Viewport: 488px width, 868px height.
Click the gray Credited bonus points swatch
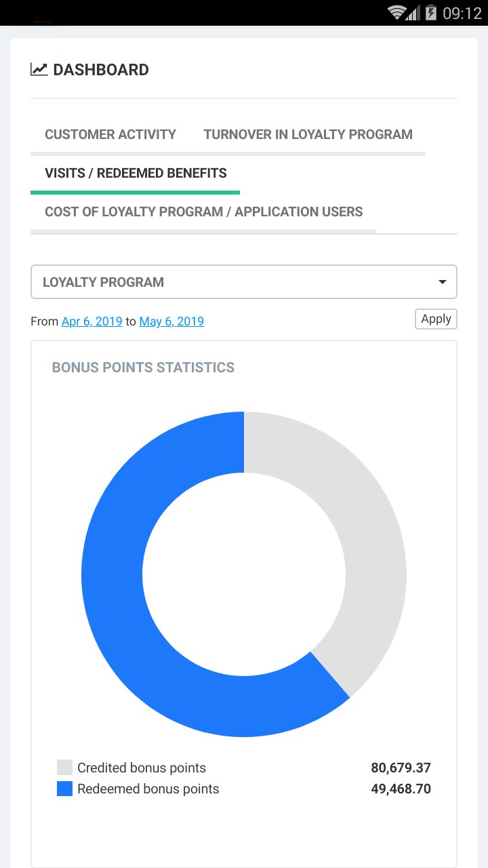tap(64, 768)
